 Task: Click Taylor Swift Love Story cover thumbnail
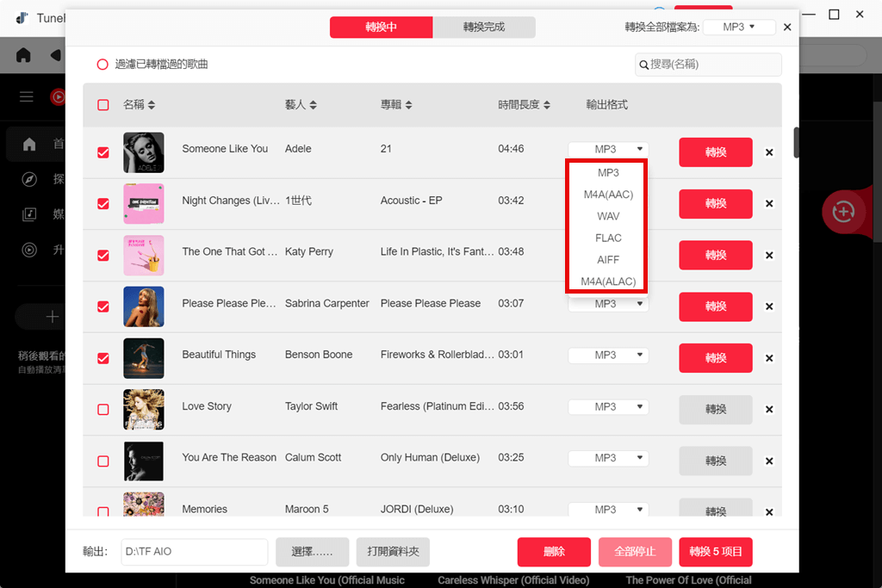click(x=144, y=409)
